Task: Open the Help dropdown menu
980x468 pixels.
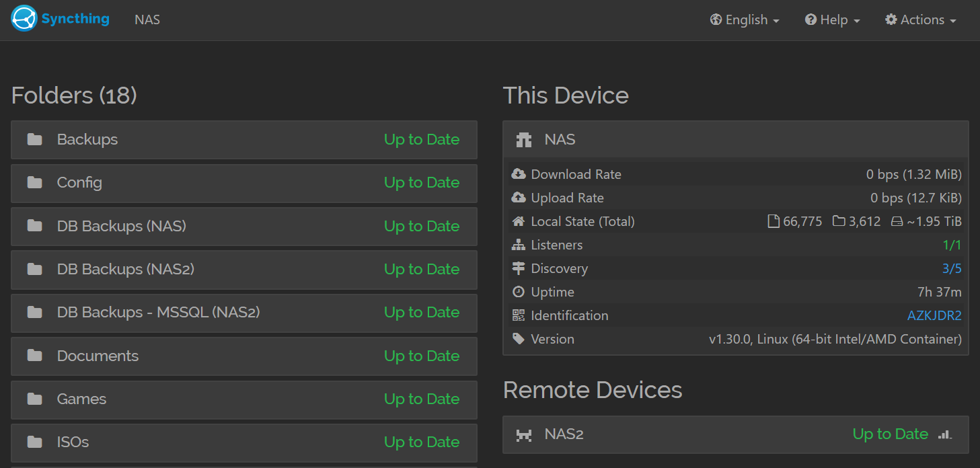Action: pyautogui.click(x=833, y=20)
